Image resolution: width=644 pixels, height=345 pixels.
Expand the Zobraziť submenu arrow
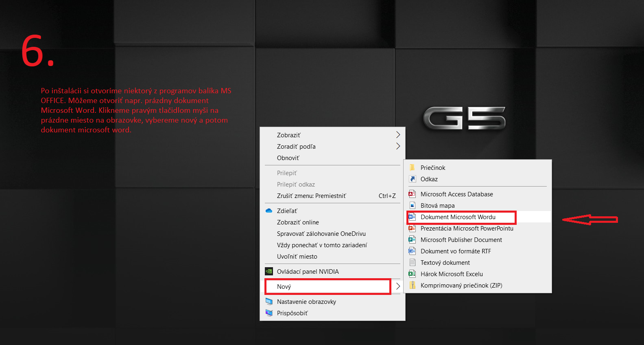[x=398, y=135]
